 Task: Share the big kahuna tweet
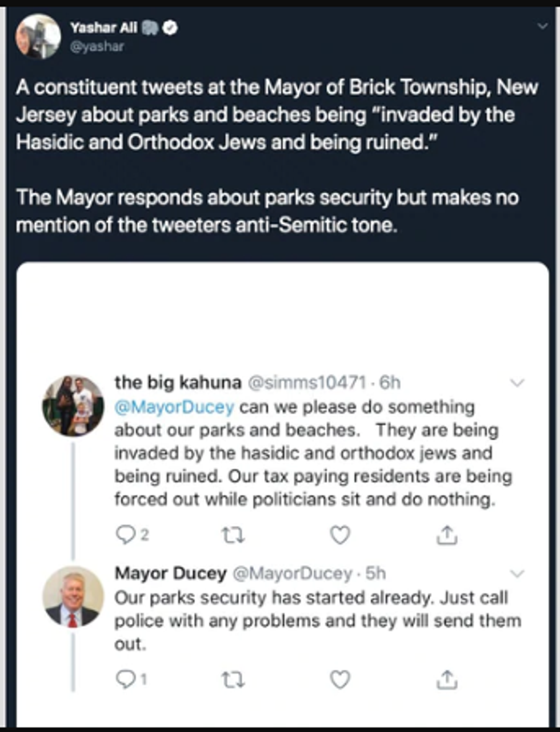pos(447,535)
